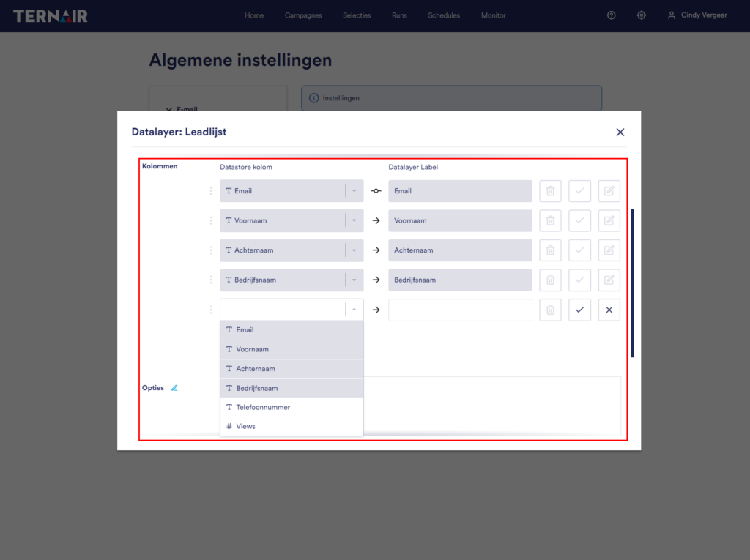Screen dimensions: 750x560
Task: Click the Email datalayer label field
Action: (460, 191)
